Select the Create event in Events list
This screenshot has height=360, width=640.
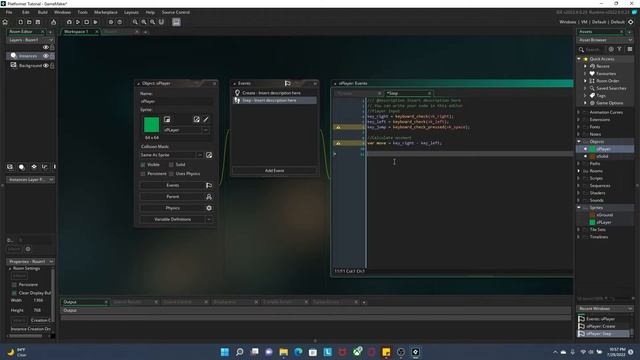[x=274, y=93]
